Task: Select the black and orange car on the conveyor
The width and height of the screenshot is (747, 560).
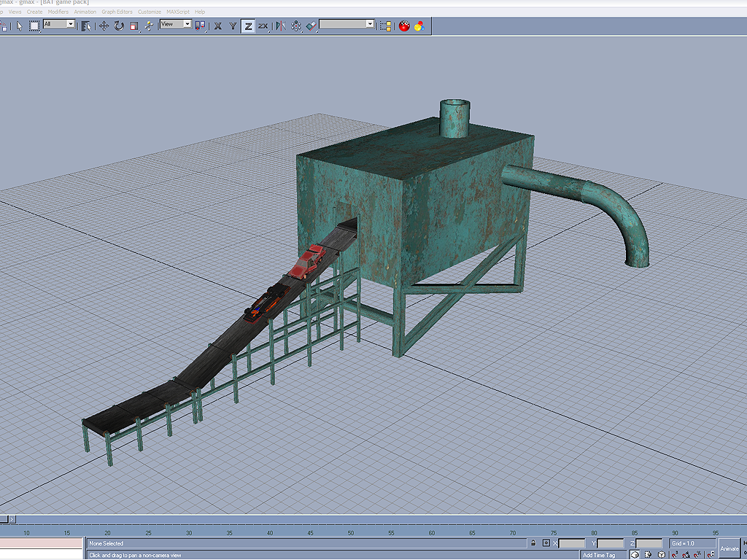Action: point(267,303)
